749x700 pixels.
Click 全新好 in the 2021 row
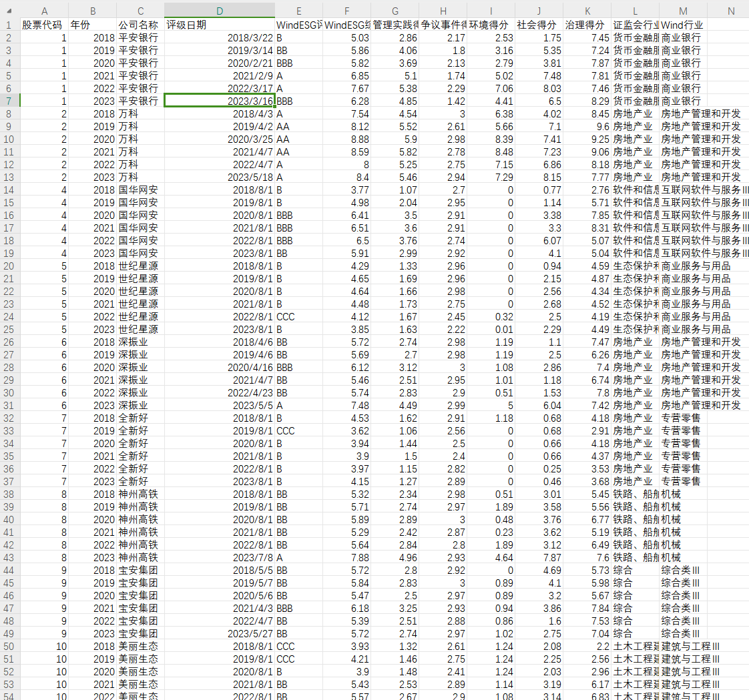click(x=140, y=456)
